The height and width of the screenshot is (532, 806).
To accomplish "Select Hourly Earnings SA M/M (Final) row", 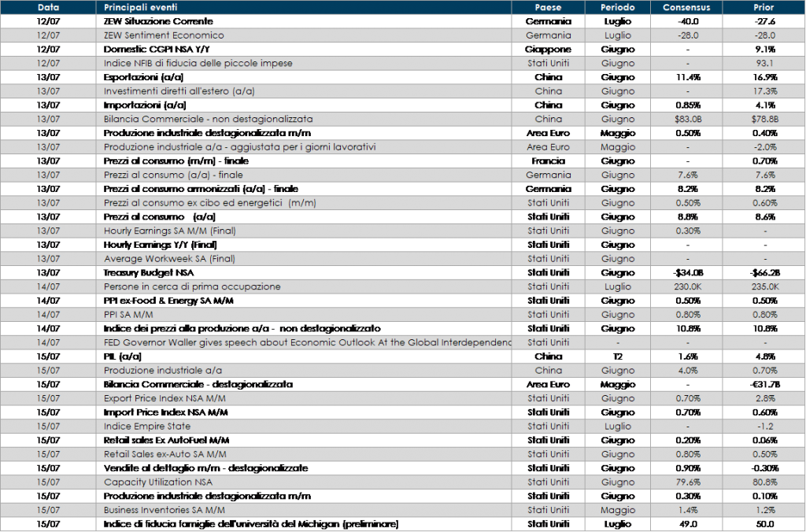I will 170,231.
